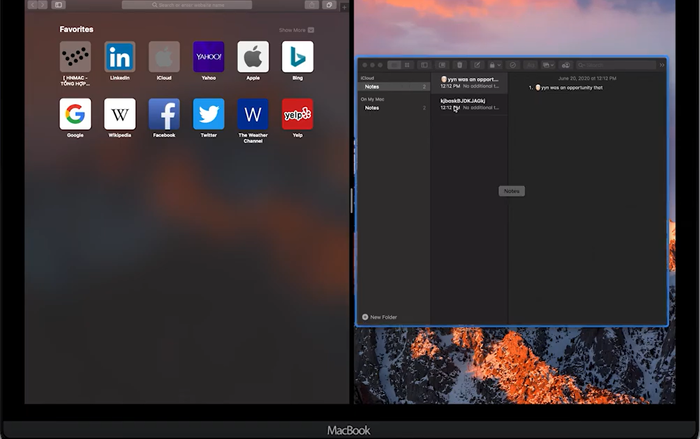Go forward in Safari history
700x439 pixels.
[42, 5]
